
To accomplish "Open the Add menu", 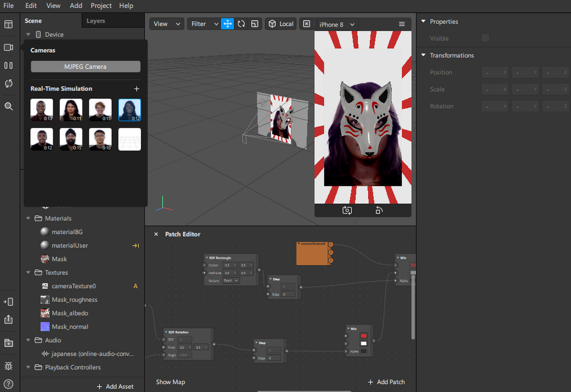I will tap(76, 6).
